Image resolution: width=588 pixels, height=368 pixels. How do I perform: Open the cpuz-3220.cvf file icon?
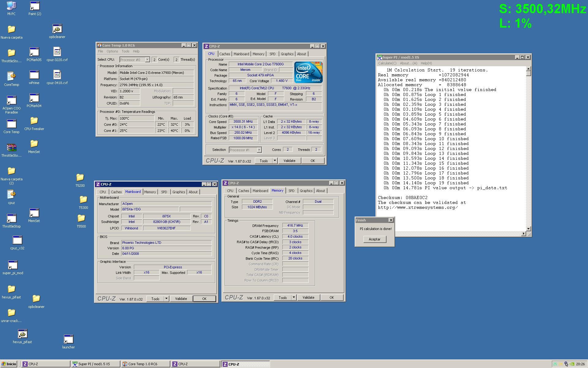(x=57, y=52)
